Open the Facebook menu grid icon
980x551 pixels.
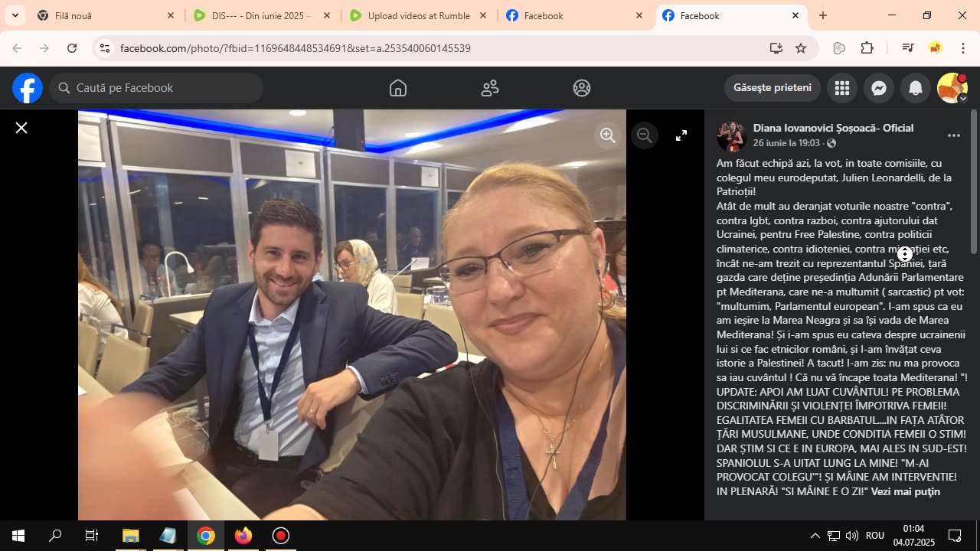coord(842,88)
